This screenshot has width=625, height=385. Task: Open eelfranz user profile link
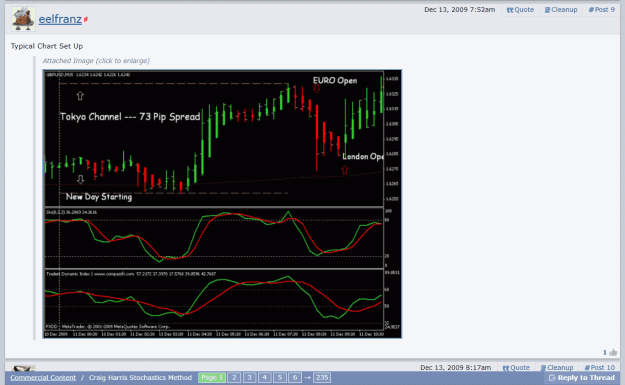[x=60, y=19]
